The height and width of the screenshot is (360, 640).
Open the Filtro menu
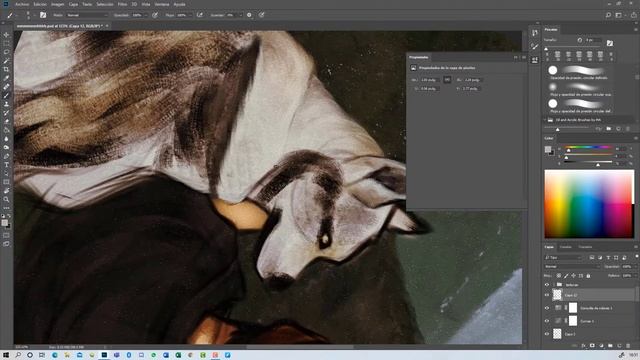tap(122, 4)
